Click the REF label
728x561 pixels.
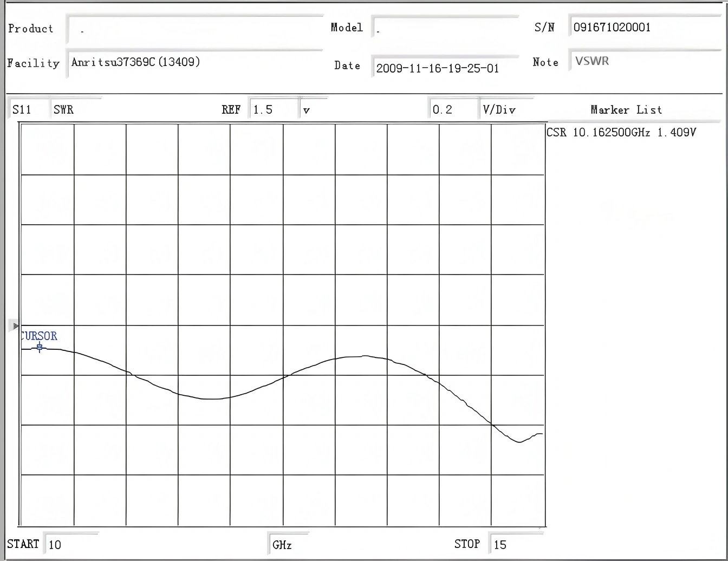(x=231, y=109)
